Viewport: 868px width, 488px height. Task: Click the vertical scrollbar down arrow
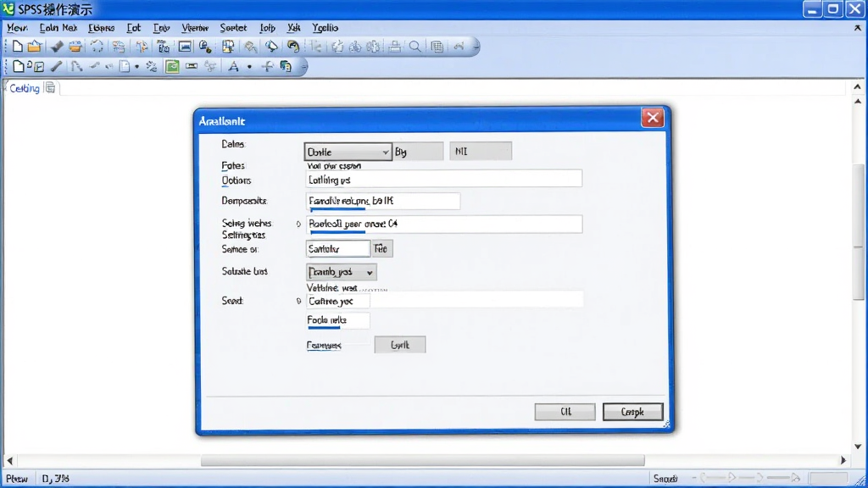coord(858,446)
